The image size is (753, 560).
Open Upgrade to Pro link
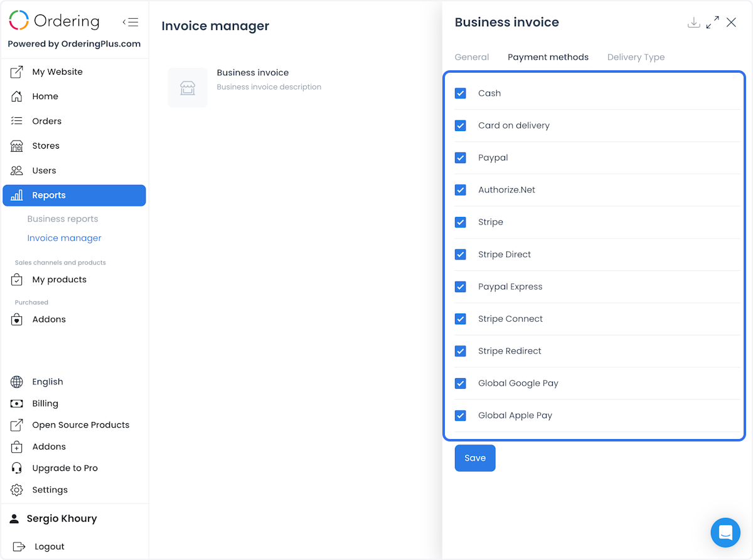point(65,468)
